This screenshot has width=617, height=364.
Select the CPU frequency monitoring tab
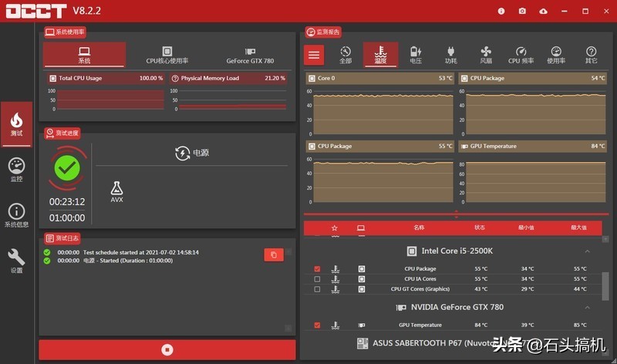coord(521,55)
